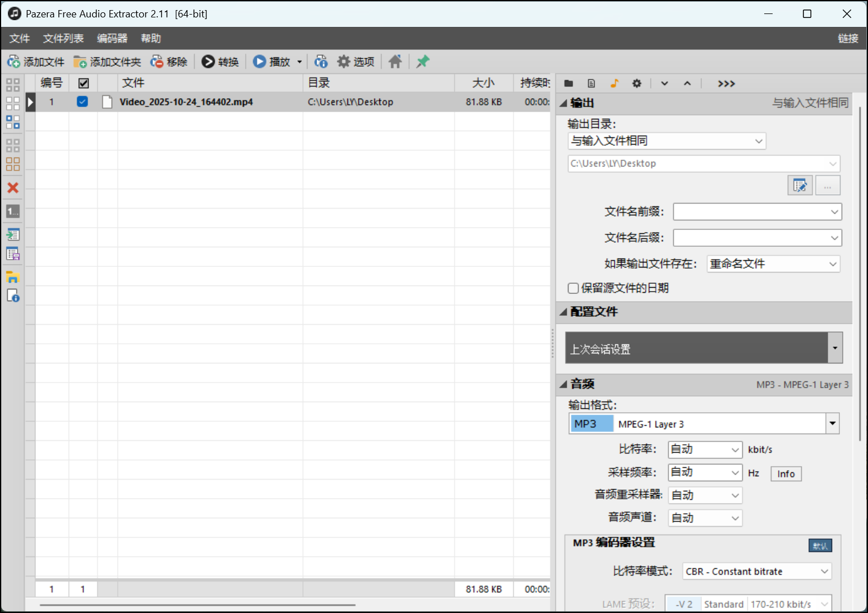The height and width of the screenshot is (613, 868).
Task: Open the 编码器 menu
Action: (x=112, y=38)
